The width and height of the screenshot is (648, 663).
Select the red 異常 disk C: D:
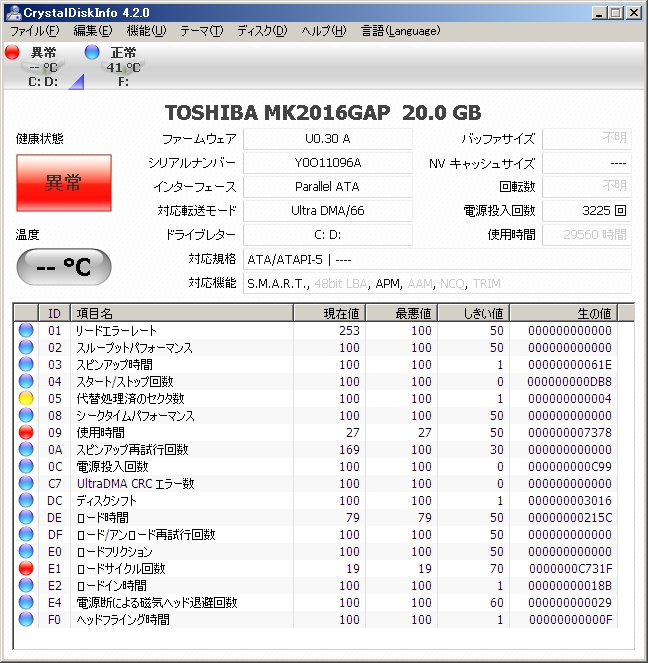pyautogui.click(x=35, y=66)
